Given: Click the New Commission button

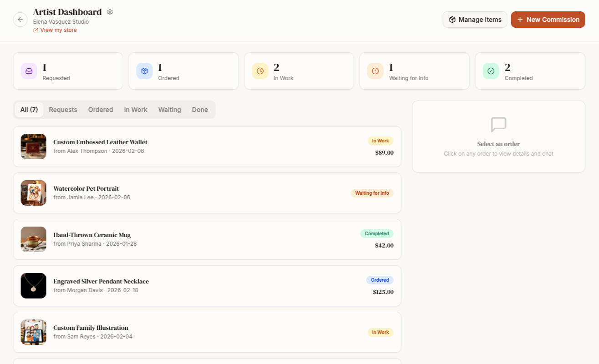Looking at the screenshot, I should 548,20.
